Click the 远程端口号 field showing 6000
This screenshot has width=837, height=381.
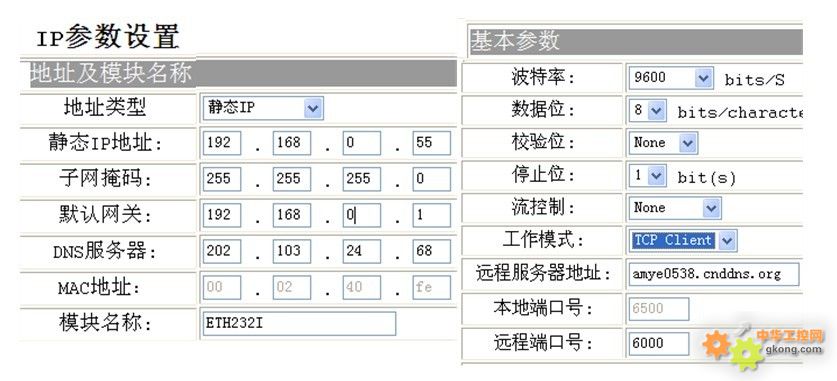[x=659, y=344]
